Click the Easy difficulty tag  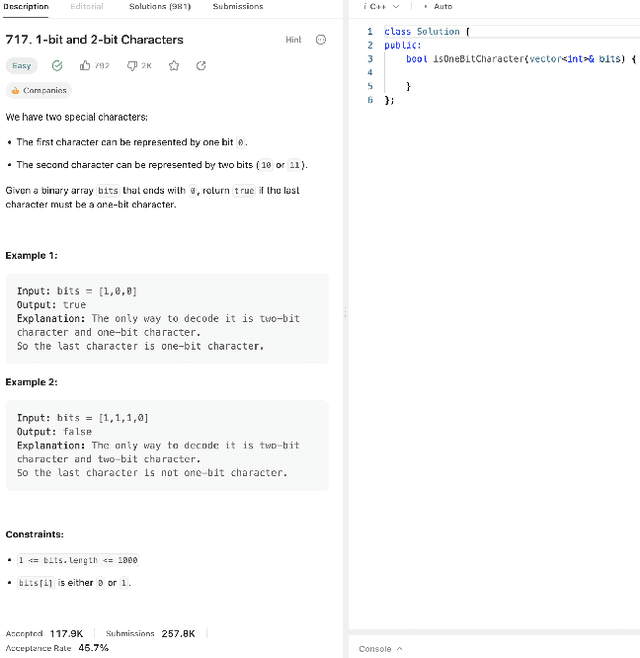21,66
